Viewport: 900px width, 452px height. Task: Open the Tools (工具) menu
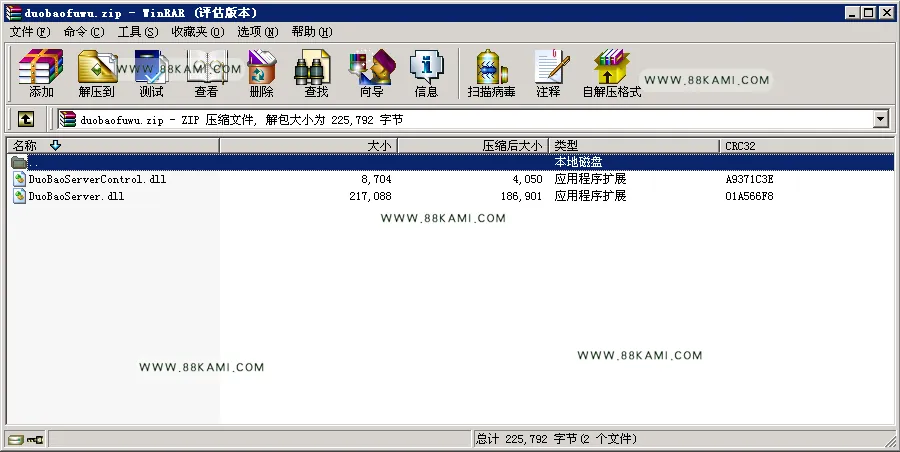(138, 32)
